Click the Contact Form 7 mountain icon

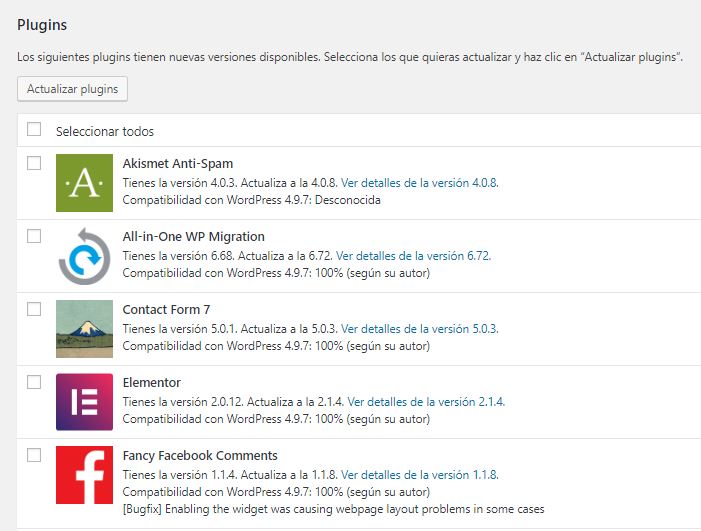[x=85, y=329]
